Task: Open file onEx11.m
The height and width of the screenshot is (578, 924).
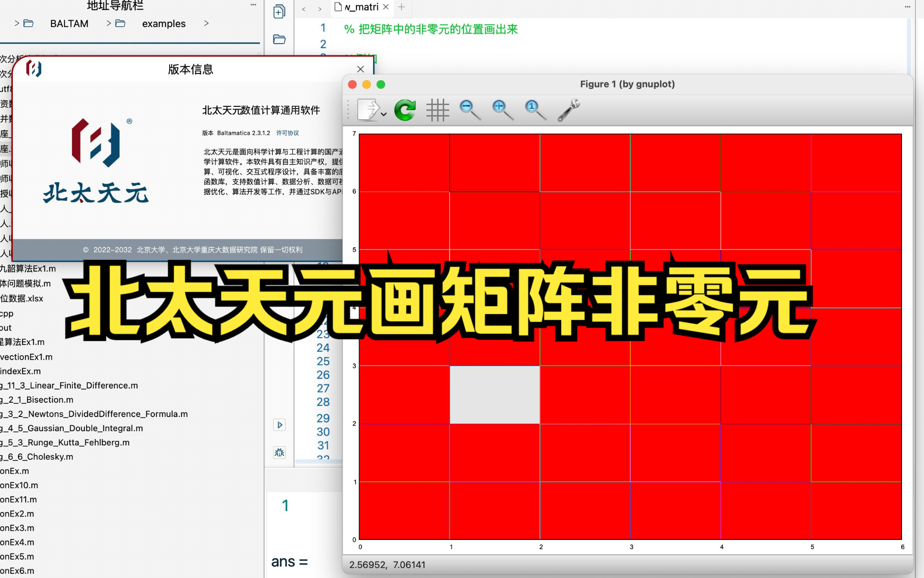Action: pos(18,499)
